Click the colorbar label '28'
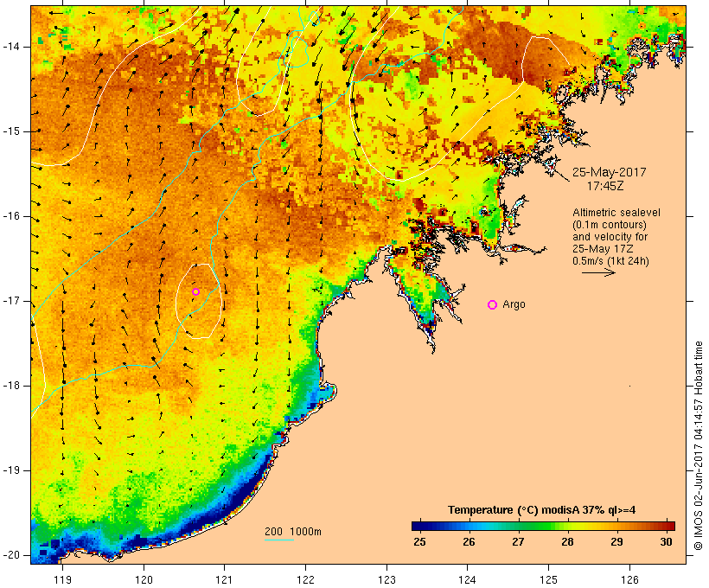 point(567,542)
